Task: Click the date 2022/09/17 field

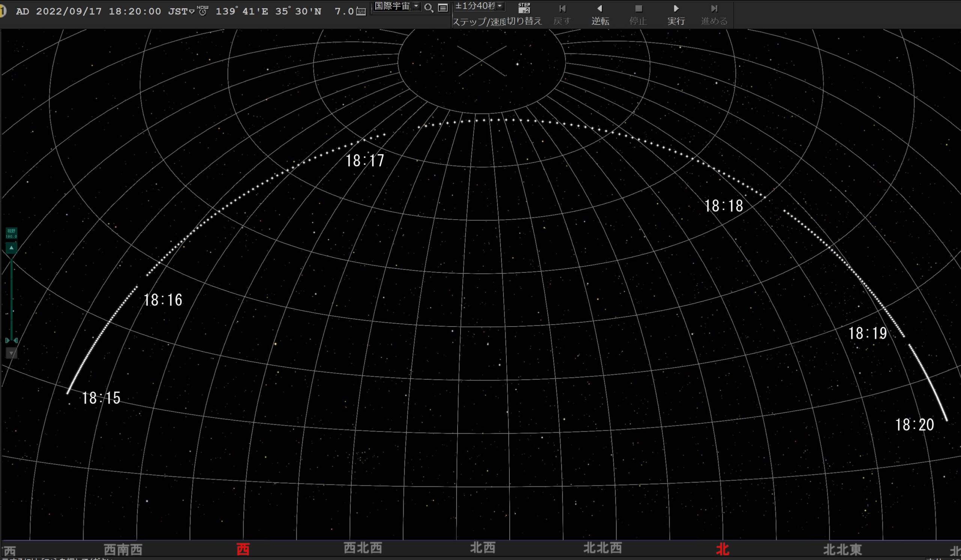Action: click(69, 11)
